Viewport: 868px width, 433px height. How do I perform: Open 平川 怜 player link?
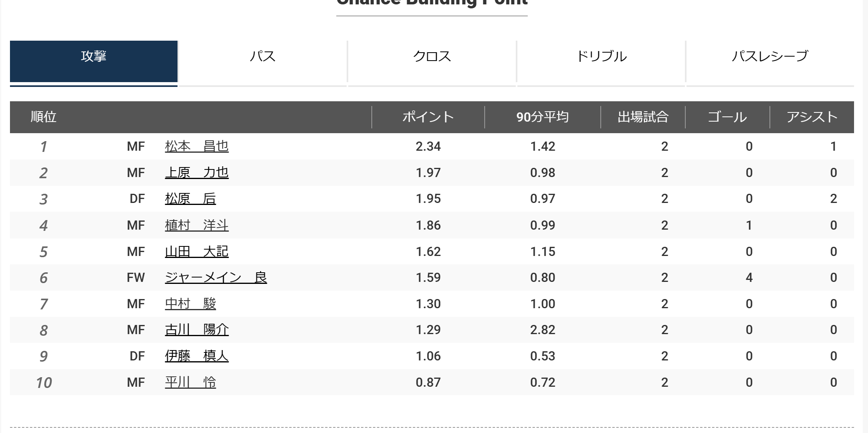(x=190, y=382)
